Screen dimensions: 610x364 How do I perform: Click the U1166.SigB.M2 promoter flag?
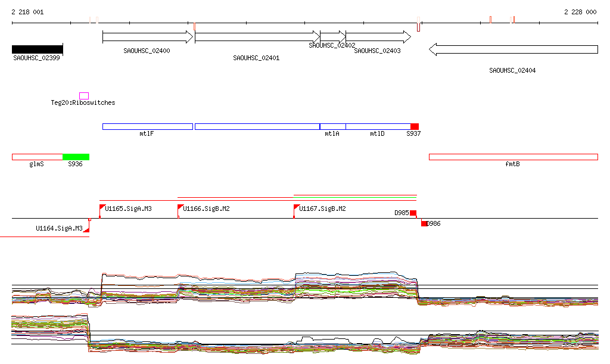point(180,210)
